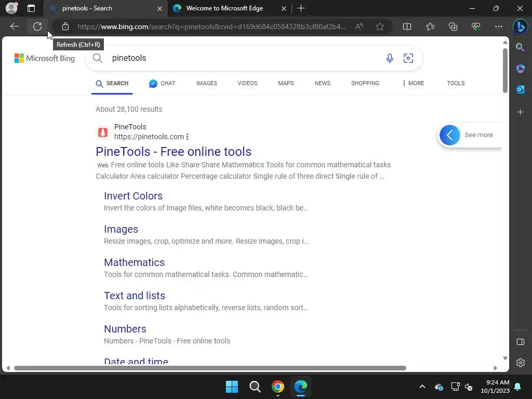Image resolution: width=532 pixels, height=399 pixels.
Task: Select the SEARCH results tab
Action: (x=112, y=84)
